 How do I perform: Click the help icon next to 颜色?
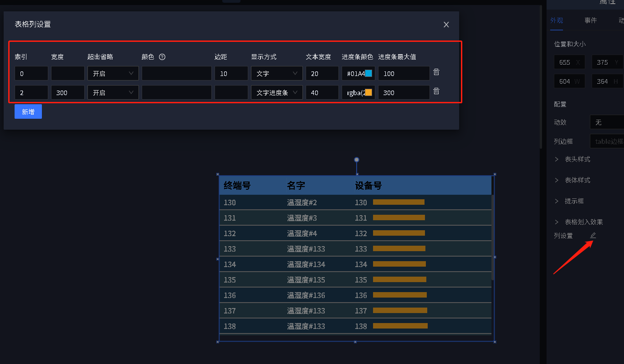click(x=162, y=57)
